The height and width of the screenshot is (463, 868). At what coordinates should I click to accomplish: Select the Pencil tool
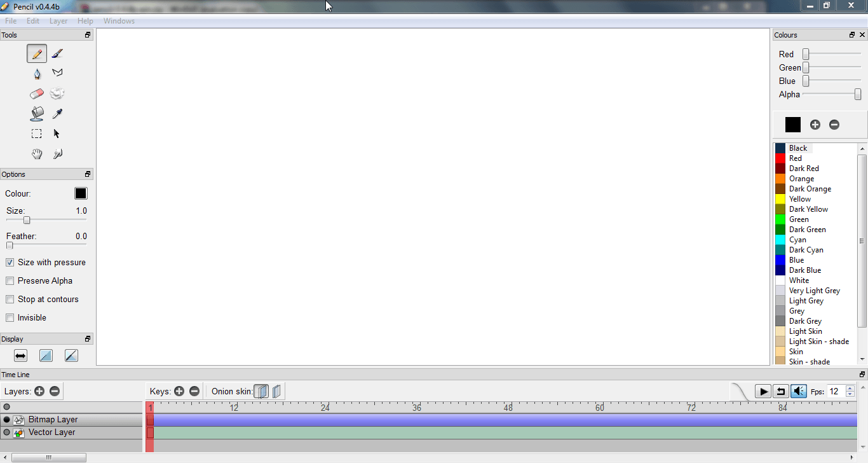click(x=37, y=54)
